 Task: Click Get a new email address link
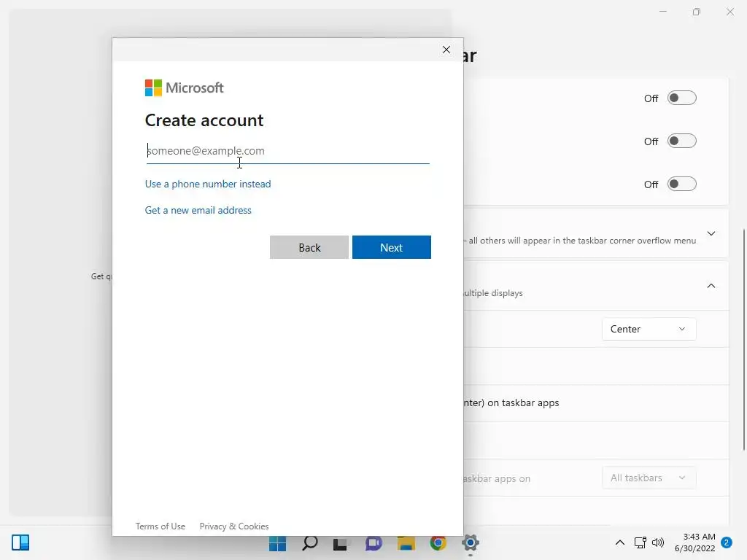click(198, 210)
